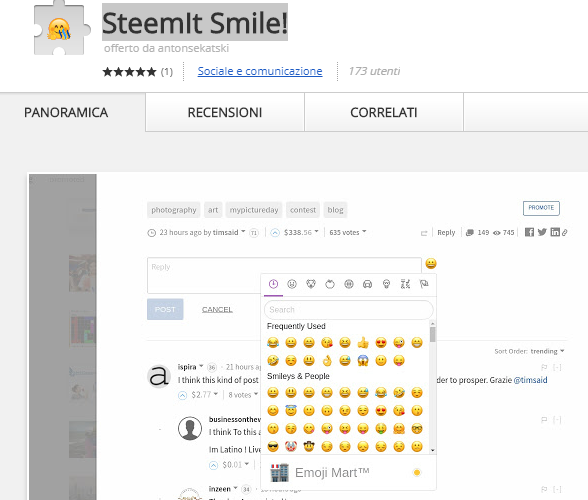This screenshot has height=500, width=588.
Task: Pick the cowboy hat emoji
Action: click(309, 446)
